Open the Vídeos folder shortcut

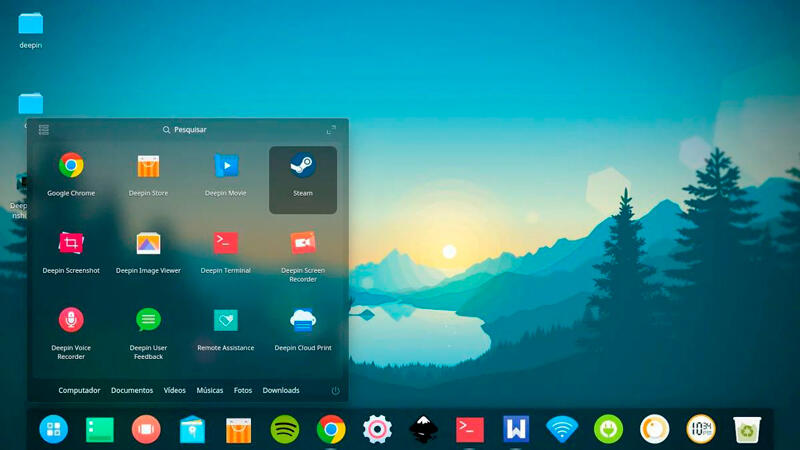point(174,390)
